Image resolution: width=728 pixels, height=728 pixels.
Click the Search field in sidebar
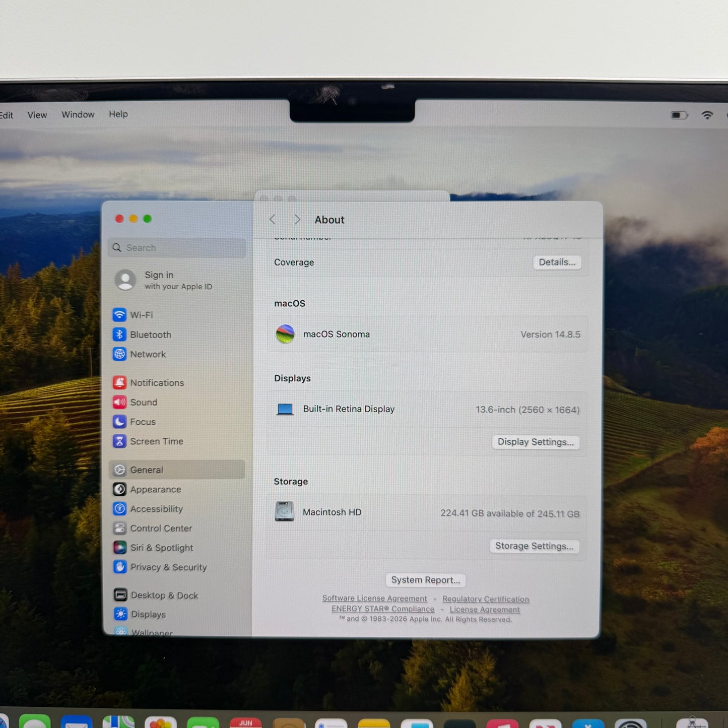(177, 248)
